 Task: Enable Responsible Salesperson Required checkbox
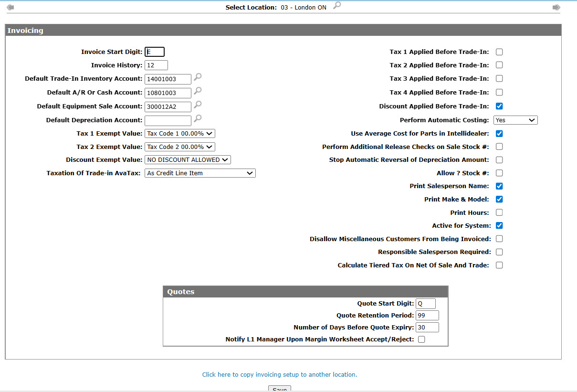pos(499,252)
